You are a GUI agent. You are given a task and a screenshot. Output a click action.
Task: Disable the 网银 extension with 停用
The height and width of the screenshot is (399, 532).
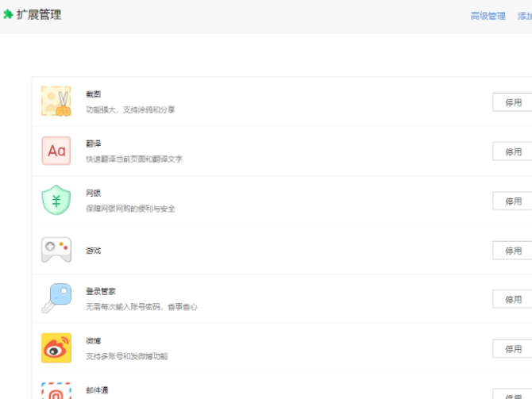point(512,201)
